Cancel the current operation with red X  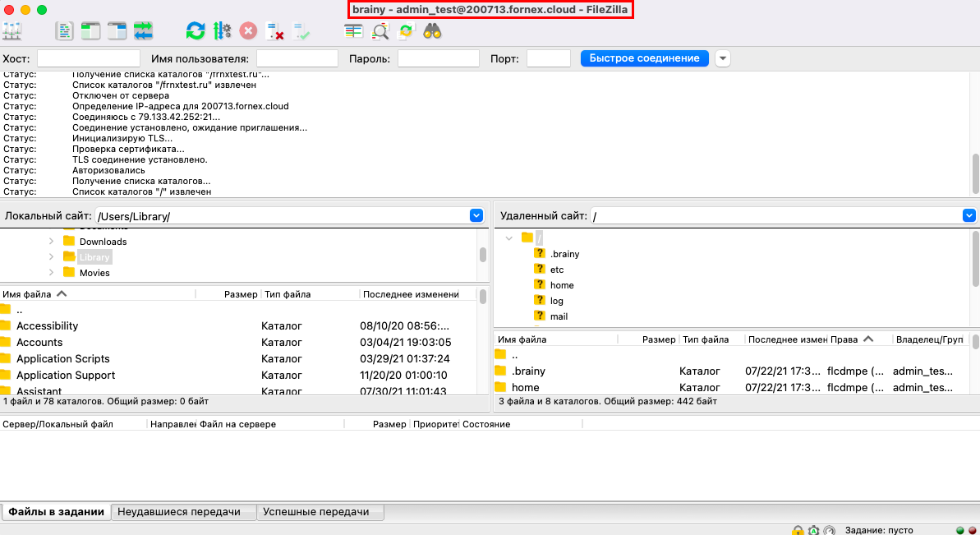click(248, 30)
